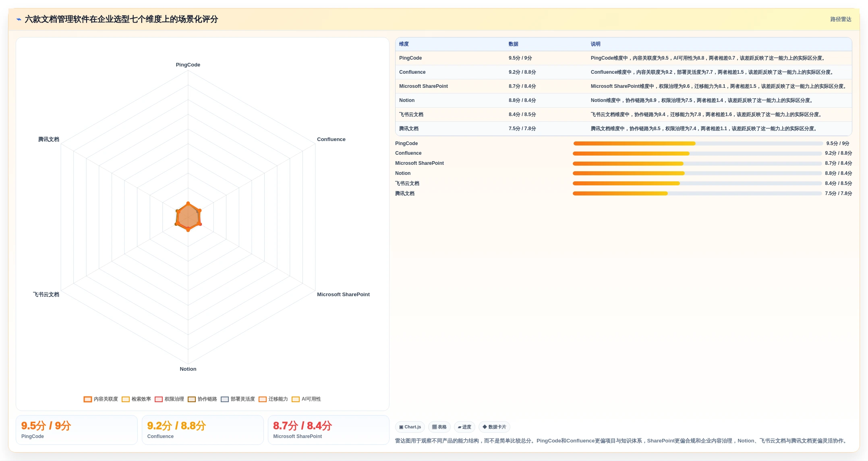This screenshot has width=868, height=461.
Task: Toggle 内容关联度 legend series
Action: click(101, 399)
